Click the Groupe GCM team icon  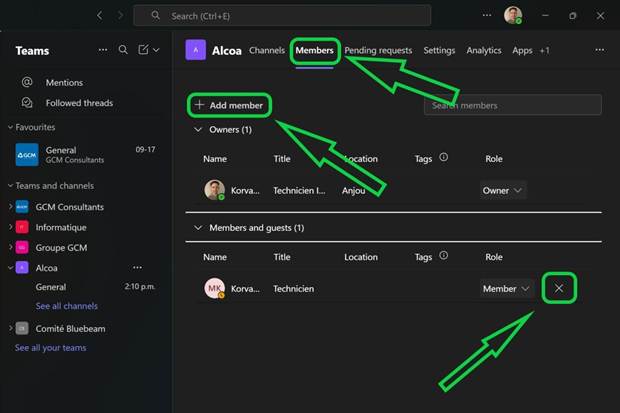[22, 248]
